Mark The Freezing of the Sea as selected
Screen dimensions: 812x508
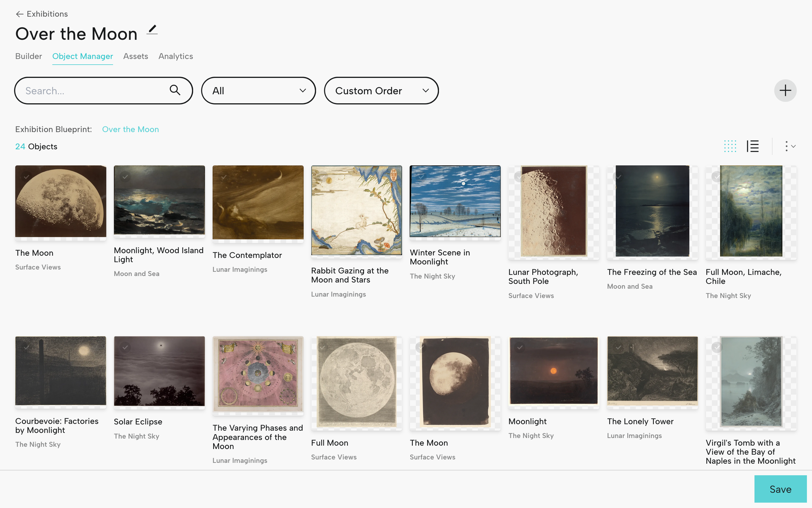click(x=618, y=176)
